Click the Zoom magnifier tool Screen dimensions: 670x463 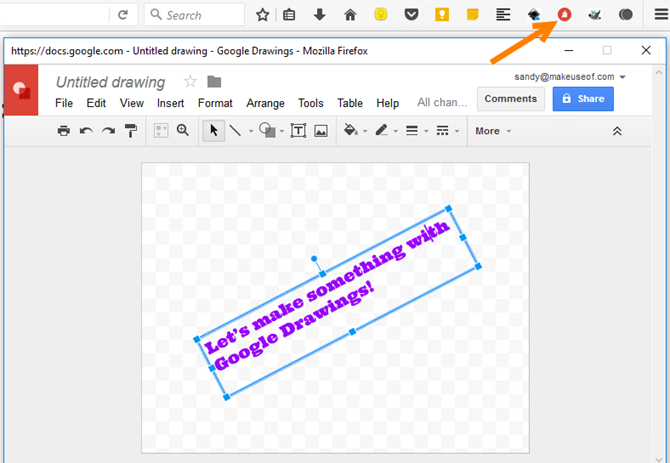[183, 131]
